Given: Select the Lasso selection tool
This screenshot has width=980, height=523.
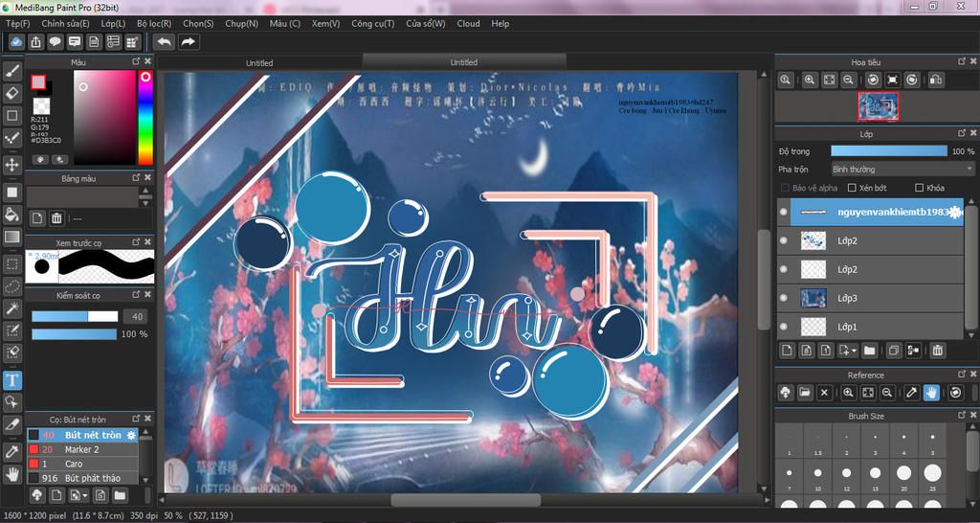Looking at the screenshot, I should [12, 285].
